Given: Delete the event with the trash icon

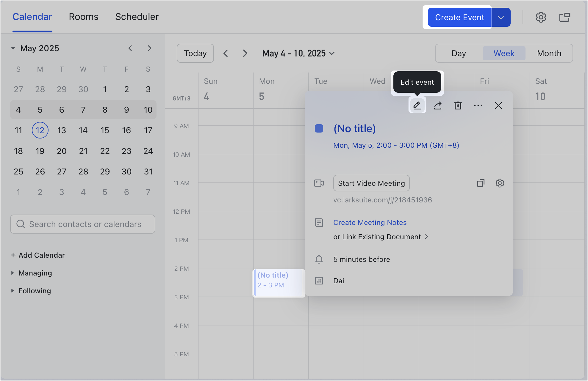Looking at the screenshot, I should [x=458, y=106].
